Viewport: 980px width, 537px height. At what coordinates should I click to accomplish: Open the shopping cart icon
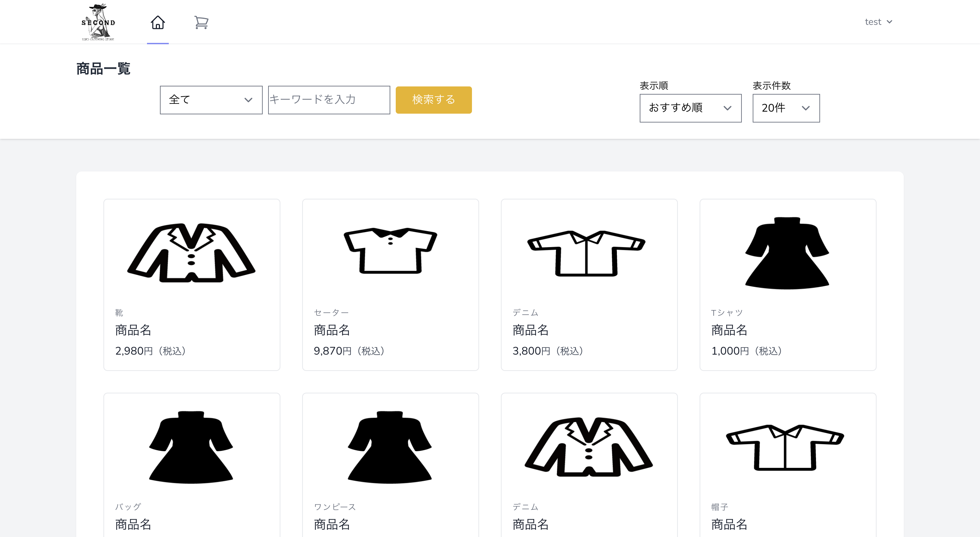(x=201, y=22)
